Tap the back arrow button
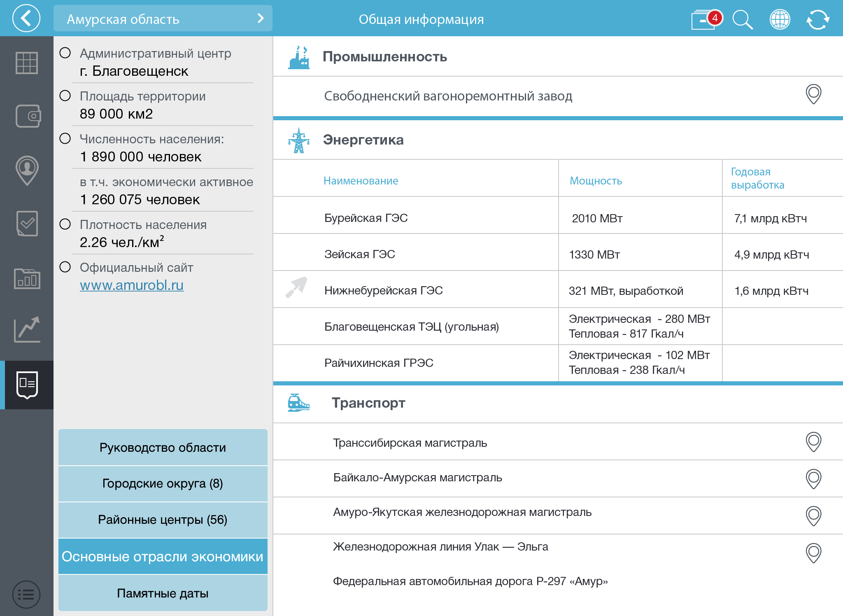Image resolution: width=843 pixels, height=616 pixels. 26,18
